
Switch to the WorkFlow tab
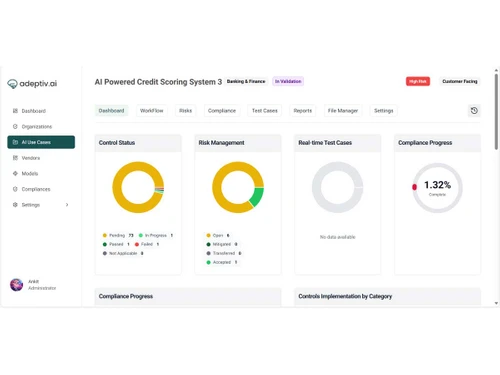click(x=152, y=111)
